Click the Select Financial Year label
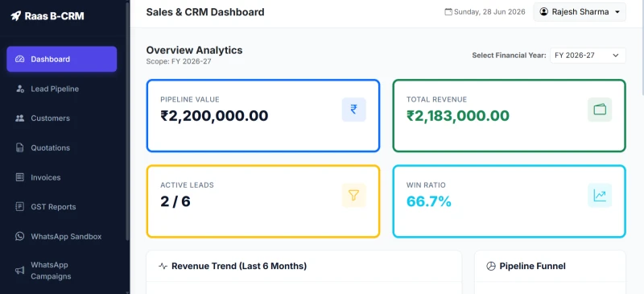 pyautogui.click(x=509, y=56)
